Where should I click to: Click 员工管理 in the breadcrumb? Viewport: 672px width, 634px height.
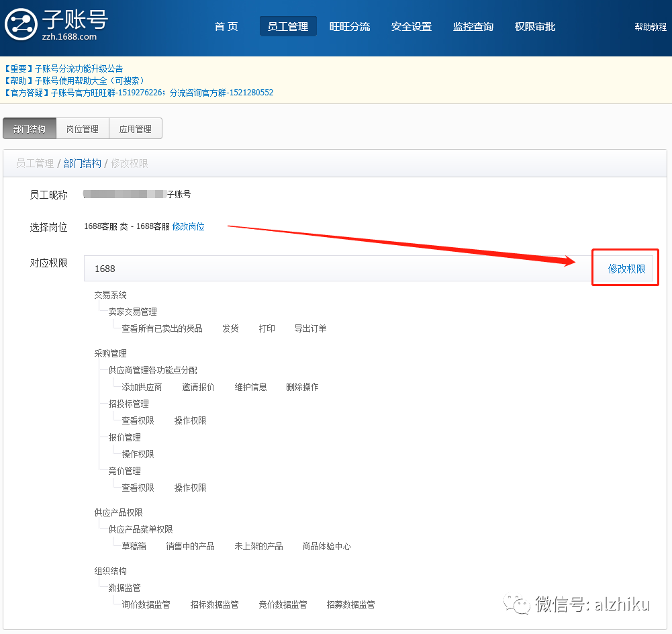[35, 163]
